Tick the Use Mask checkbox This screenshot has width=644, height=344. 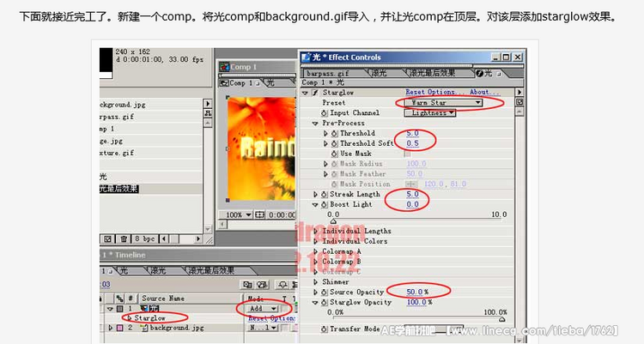tap(407, 154)
